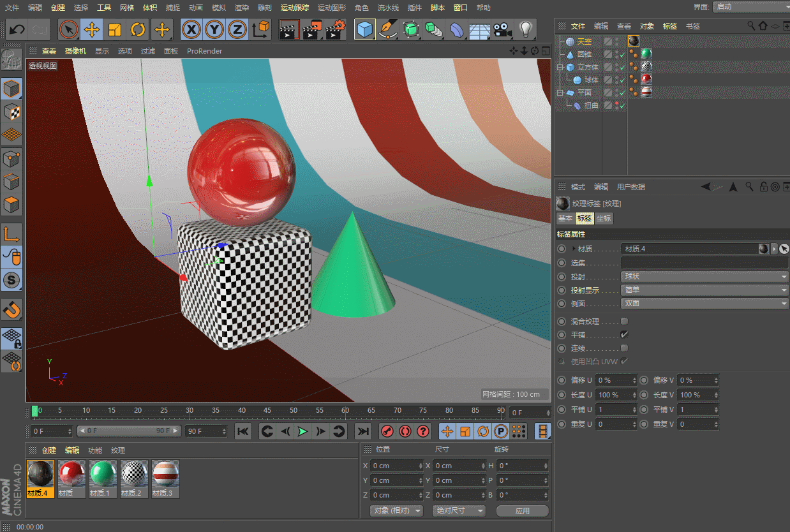Toggle X-axis lock button
This screenshot has height=532, width=790.
(x=192, y=29)
